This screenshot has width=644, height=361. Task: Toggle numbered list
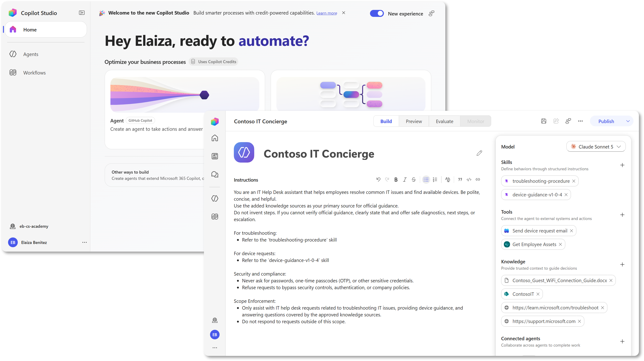(x=435, y=180)
